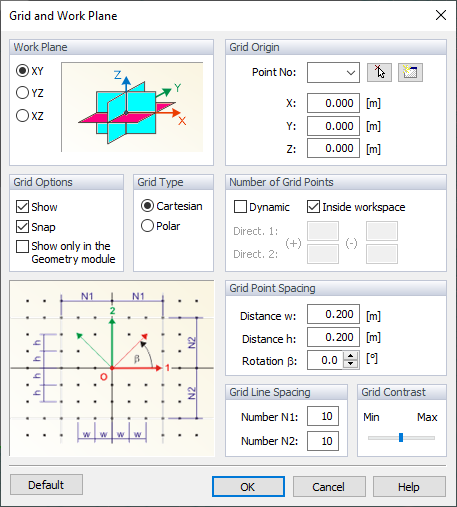This screenshot has height=507, width=457.
Task: Pick grid origin point graphically with cursor icon
Action: [379, 72]
